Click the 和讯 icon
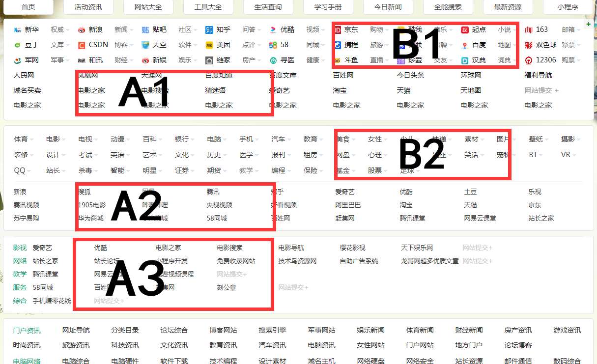The height and width of the screenshot is (364, 597). [82, 60]
